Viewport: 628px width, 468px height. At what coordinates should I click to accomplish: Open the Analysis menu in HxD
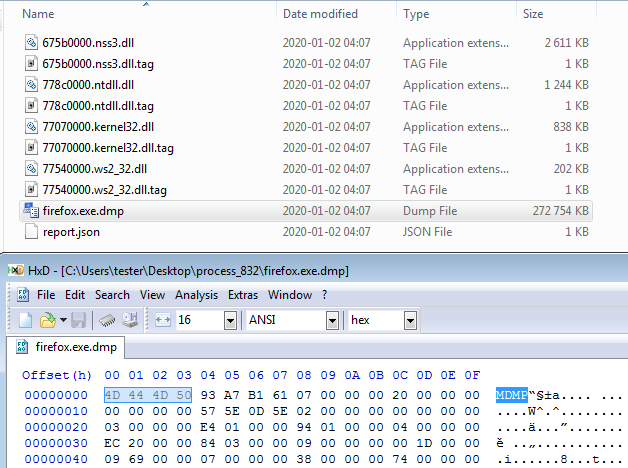point(196,295)
